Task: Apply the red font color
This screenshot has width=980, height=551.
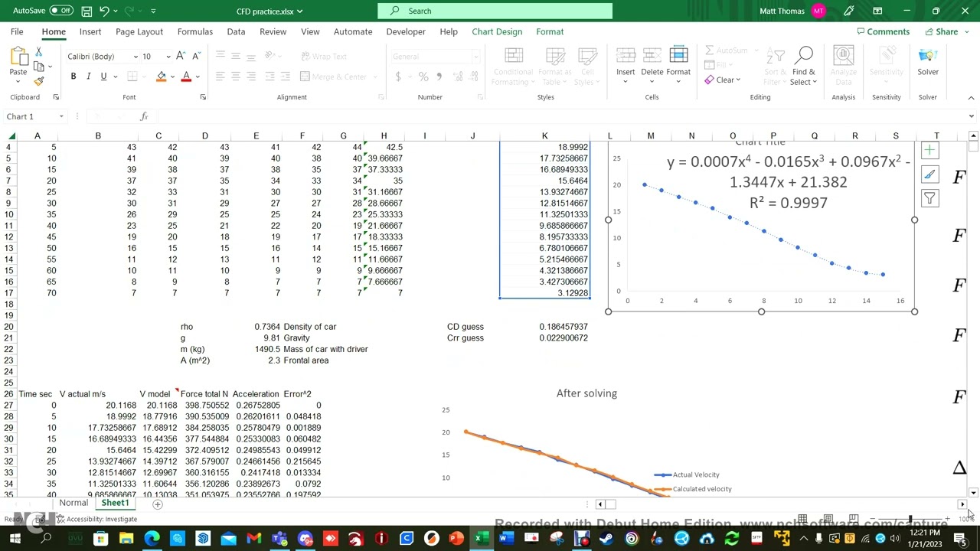Action: click(x=186, y=77)
